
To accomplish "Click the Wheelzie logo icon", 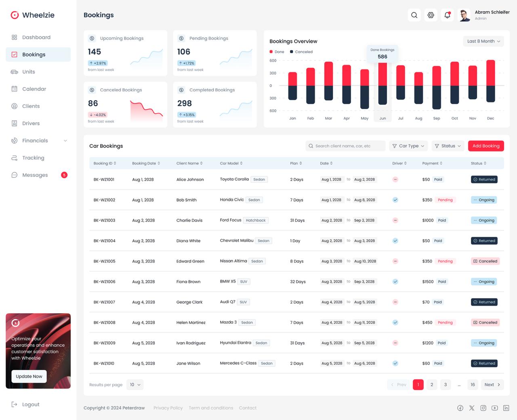I will (x=15, y=15).
